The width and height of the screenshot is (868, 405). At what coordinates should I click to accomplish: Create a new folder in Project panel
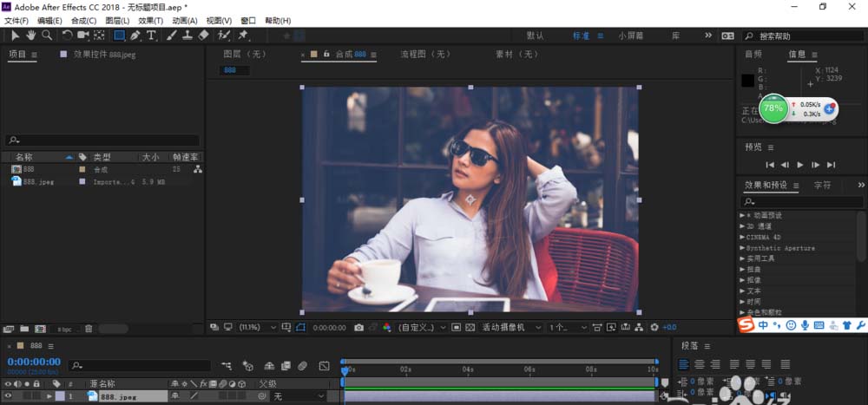pos(23,329)
